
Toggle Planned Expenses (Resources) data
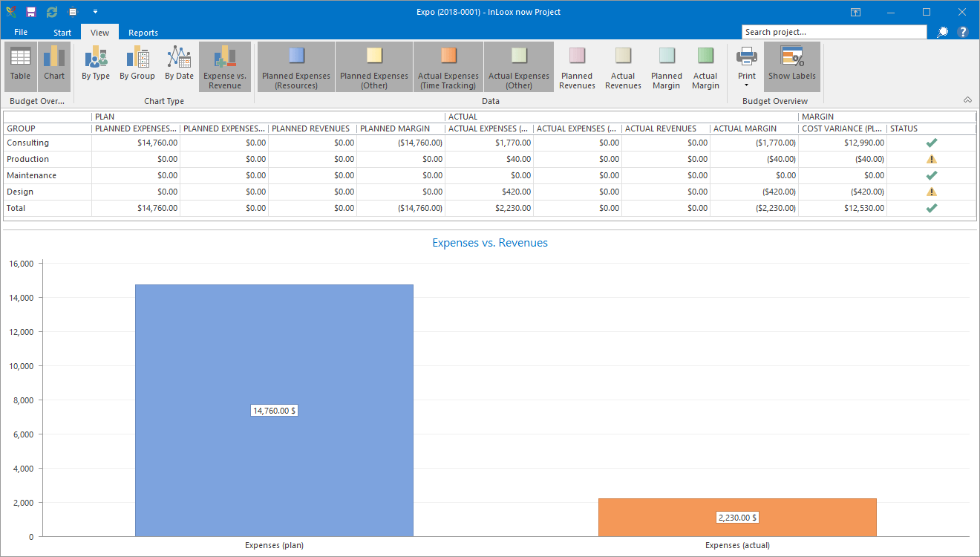click(x=296, y=66)
